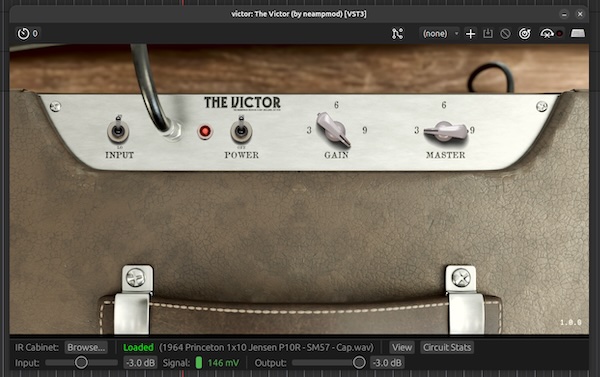Close the Victor plugin window
This screenshot has width=600, height=377.
580,14
